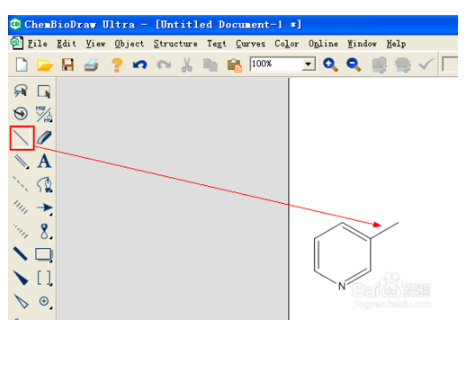
Task: Open the zoom percentage dropdown
Action: (309, 64)
